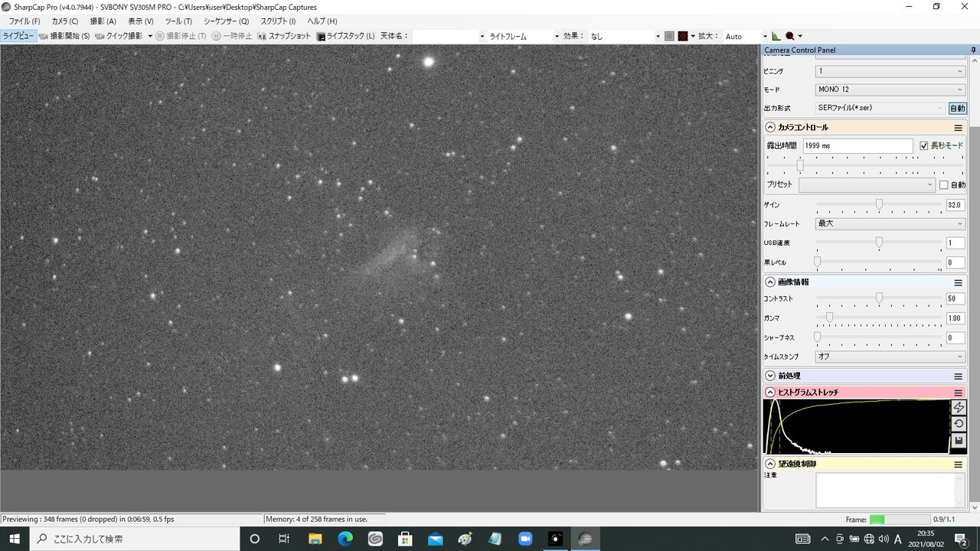Viewport: 980px width, 551px height.
Task: Pin the Camera Control Panel with the pushpin icon
Action: pyautogui.click(x=974, y=50)
